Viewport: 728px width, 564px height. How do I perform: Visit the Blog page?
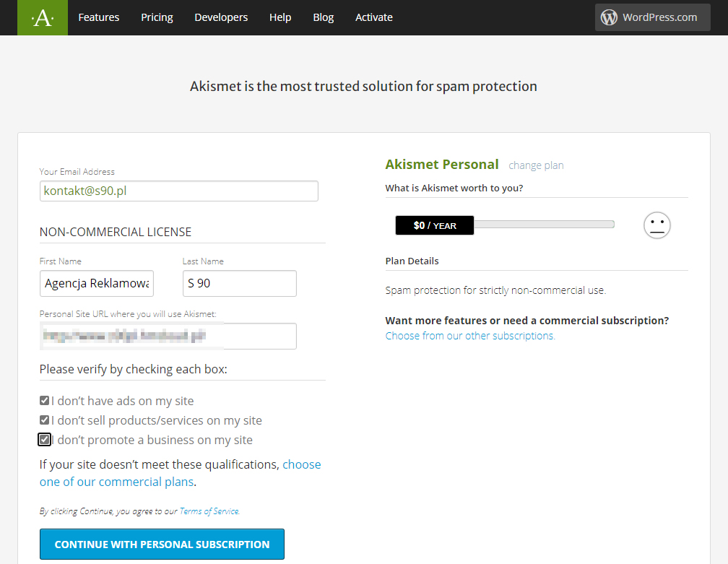(x=323, y=17)
